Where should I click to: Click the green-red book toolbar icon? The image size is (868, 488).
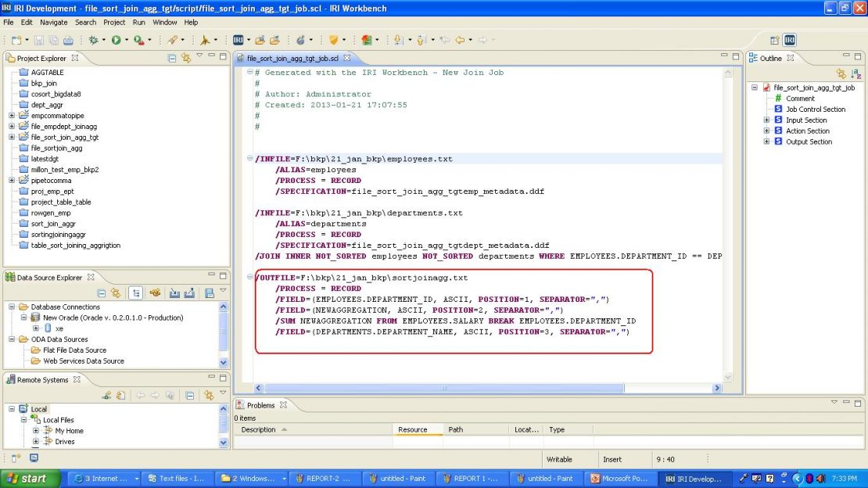(x=367, y=40)
